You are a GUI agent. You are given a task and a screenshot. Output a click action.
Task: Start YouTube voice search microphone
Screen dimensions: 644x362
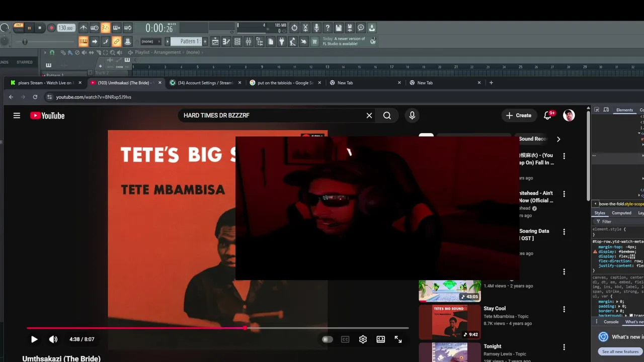412,116
